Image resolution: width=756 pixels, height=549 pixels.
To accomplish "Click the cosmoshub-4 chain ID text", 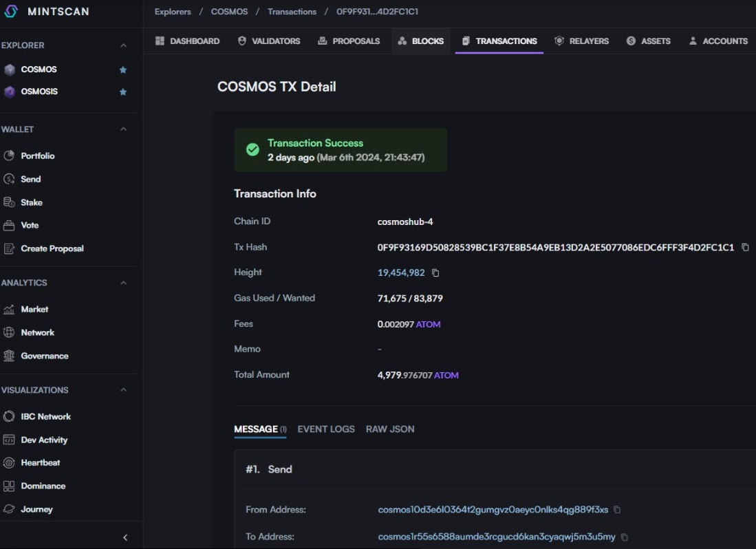I will 405,222.
